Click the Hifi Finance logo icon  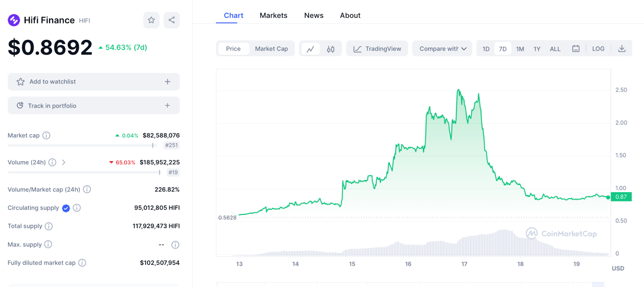[14, 20]
